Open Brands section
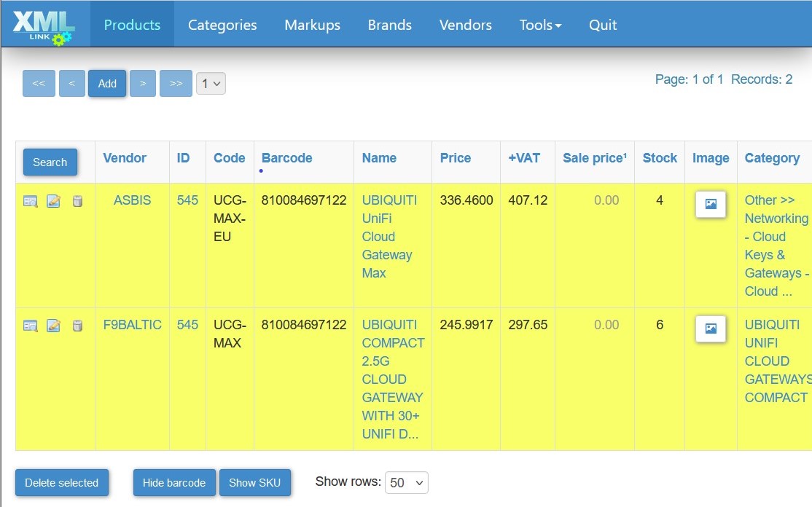 [x=389, y=25]
